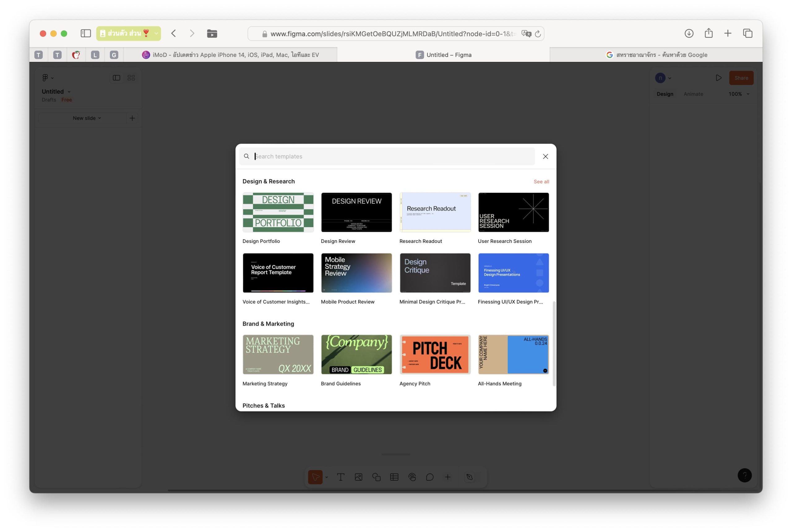Expand the Untitled file name menu
Image resolution: width=792 pixels, height=532 pixels.
pos(56,92)
